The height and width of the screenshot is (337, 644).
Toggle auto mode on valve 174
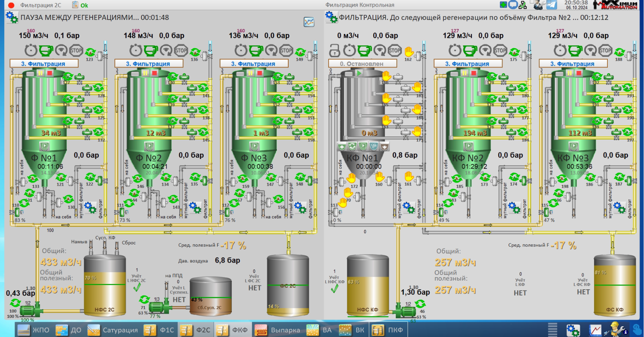(514, 177)
